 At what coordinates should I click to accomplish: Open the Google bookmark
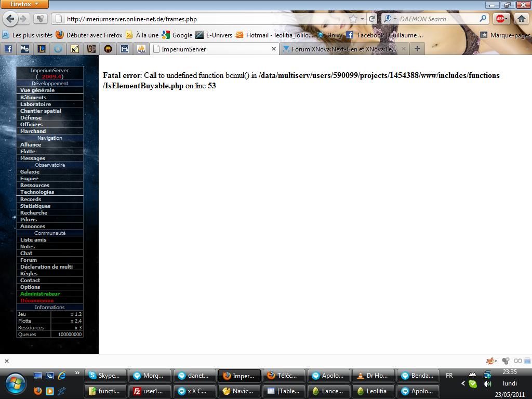pyautogui.click(x=177, y=35)
